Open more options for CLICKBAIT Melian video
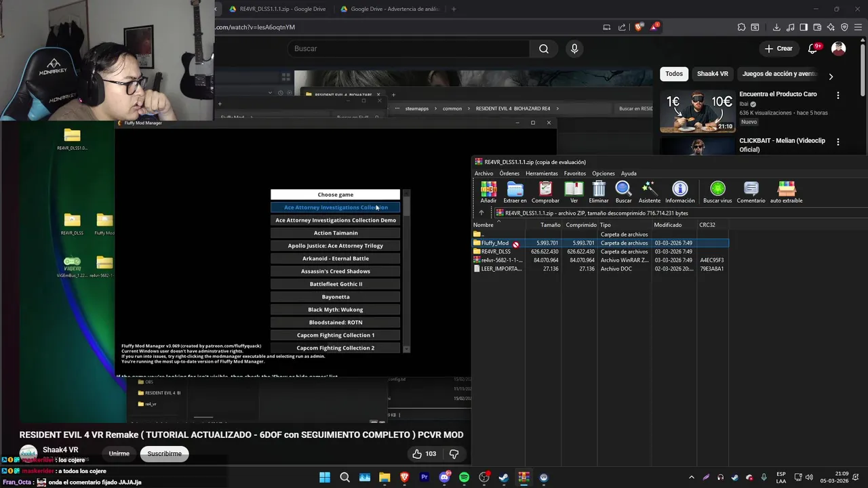This screenshot has height=488, width=868. pos(838,142)
